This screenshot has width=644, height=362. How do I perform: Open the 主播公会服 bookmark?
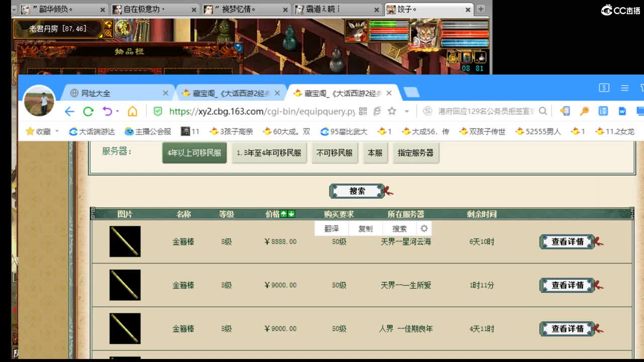pos(148,132)
